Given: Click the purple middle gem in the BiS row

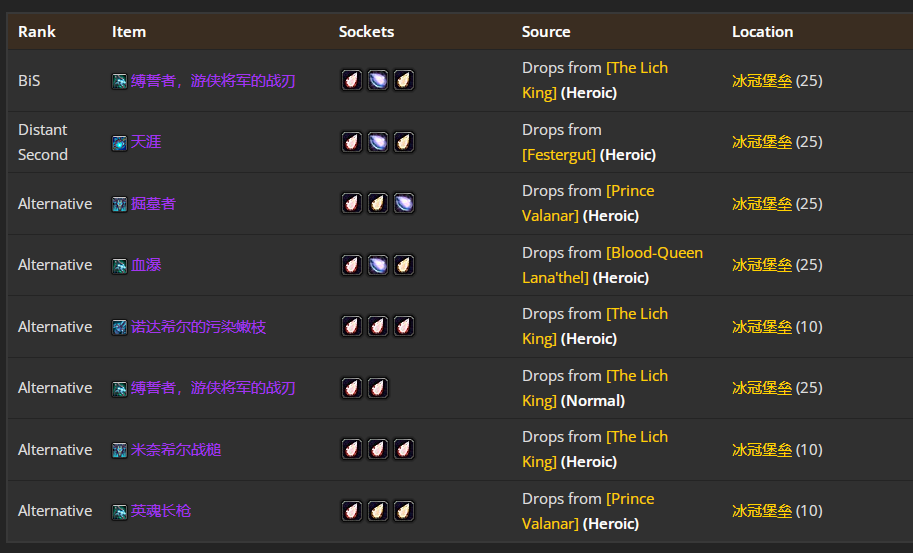Looking at the screenshot, I should pos(377,80).
